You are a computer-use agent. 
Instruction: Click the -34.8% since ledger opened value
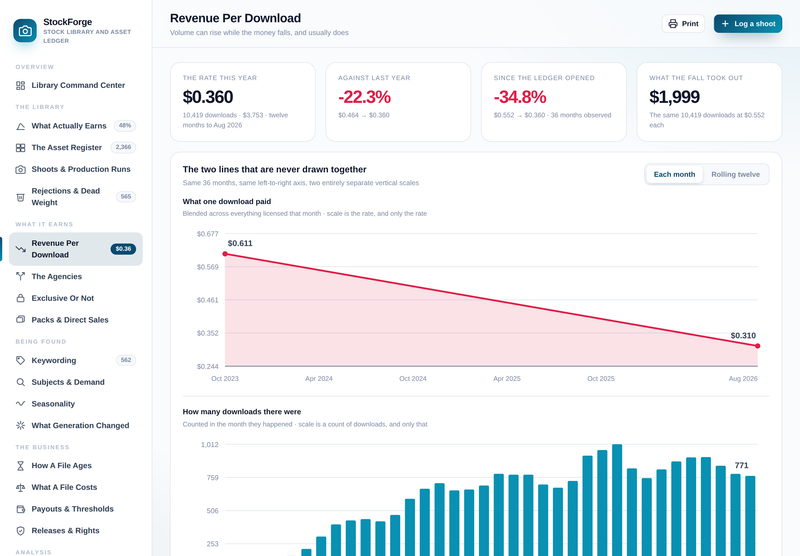point(520,97)
